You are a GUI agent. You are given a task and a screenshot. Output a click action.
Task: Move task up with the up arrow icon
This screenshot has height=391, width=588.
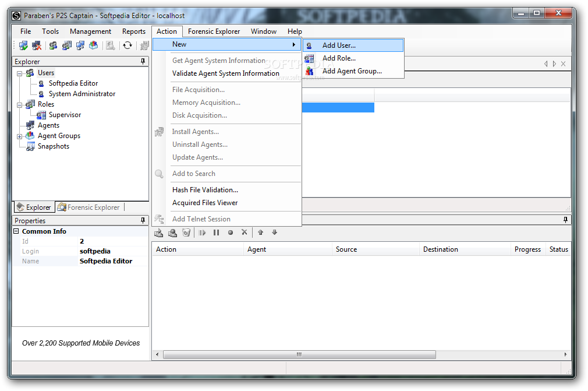tap(261, 233)
